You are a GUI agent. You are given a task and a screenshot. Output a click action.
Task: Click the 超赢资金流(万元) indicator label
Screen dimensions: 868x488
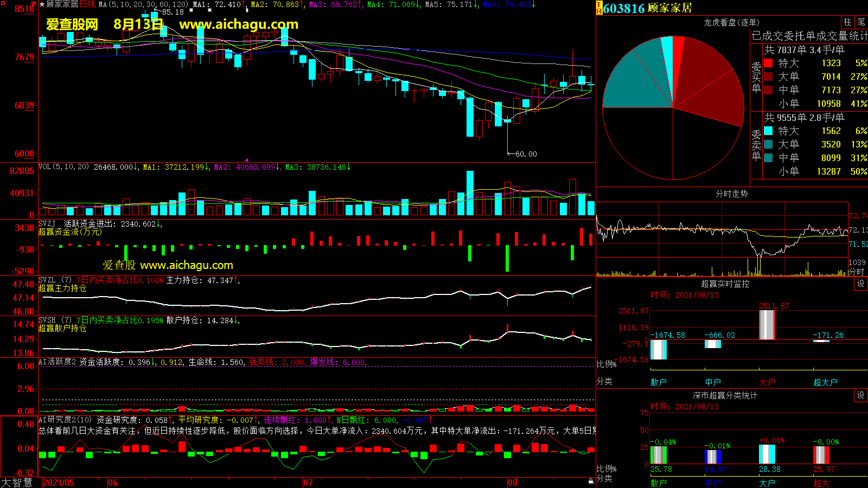[x=70, y=232]
